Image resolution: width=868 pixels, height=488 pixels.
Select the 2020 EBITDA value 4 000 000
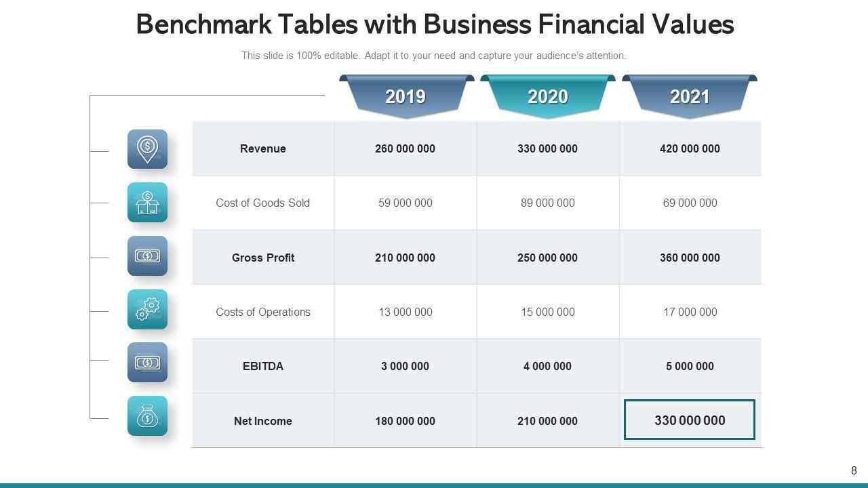pos(547,366)
